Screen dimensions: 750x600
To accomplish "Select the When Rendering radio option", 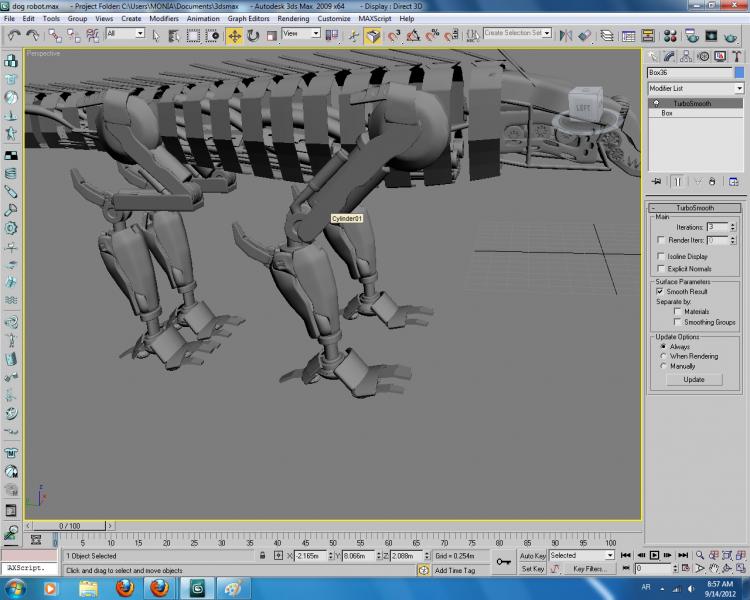I will click(662, 356).
